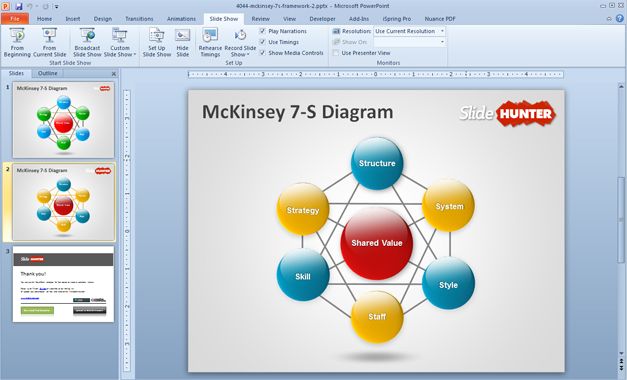Image resolution: width=627 pixels, height=380 pixels.
Task: Toggle Show Media Controls checkbox
Action: [263, 53]
